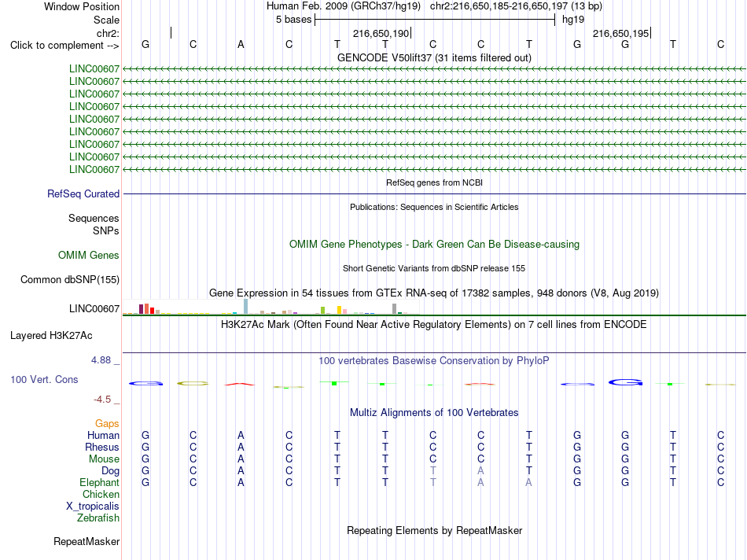Click the 'Common dbSNP(155)' track label
Viewport: 747px width, 560px height.
coord(70,280)
